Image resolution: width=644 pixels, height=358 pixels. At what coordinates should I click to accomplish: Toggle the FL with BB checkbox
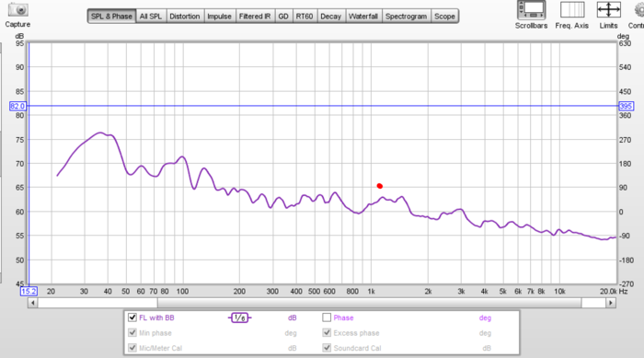pos(132,318)
